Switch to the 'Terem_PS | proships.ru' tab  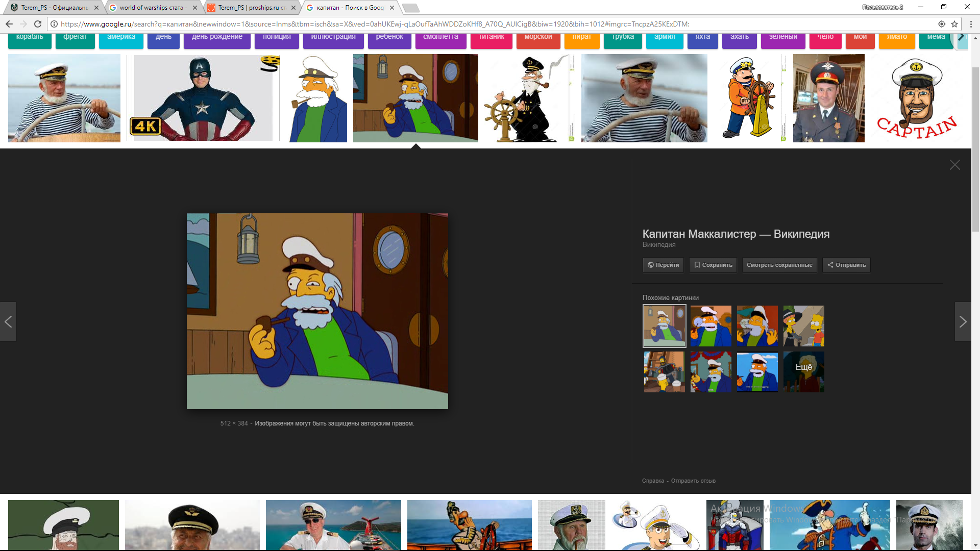[x=251, y=8]
